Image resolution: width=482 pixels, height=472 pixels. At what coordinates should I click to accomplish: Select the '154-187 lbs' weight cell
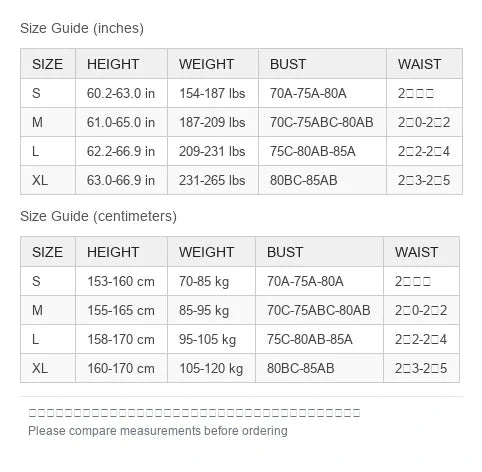pos(213,93)
